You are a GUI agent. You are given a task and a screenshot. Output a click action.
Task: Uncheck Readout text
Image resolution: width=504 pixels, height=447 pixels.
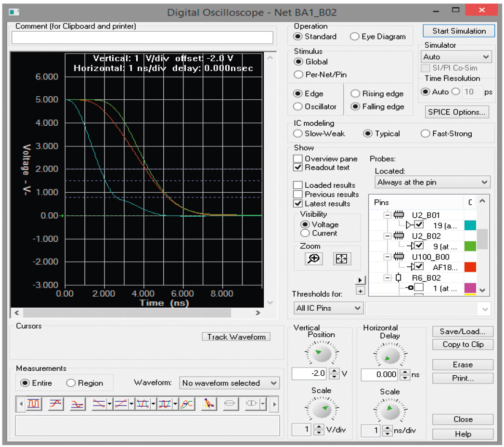click(x=298, y=167)
